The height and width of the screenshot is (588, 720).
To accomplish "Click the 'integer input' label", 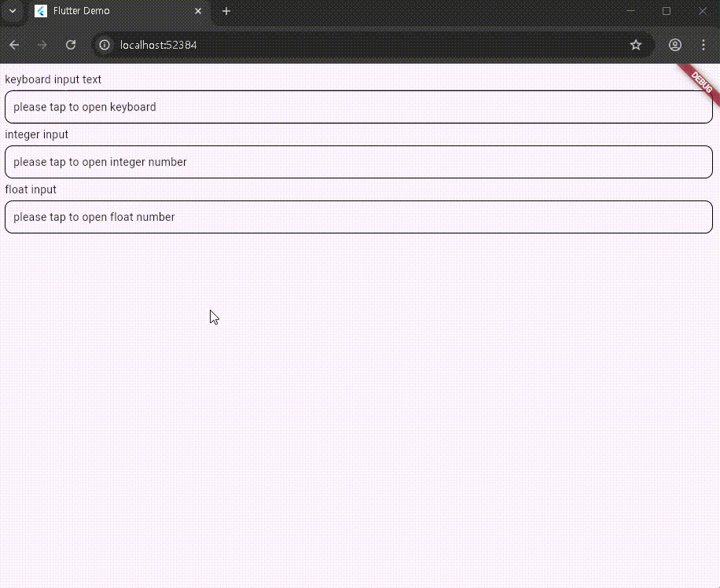I will click(36, 134).
